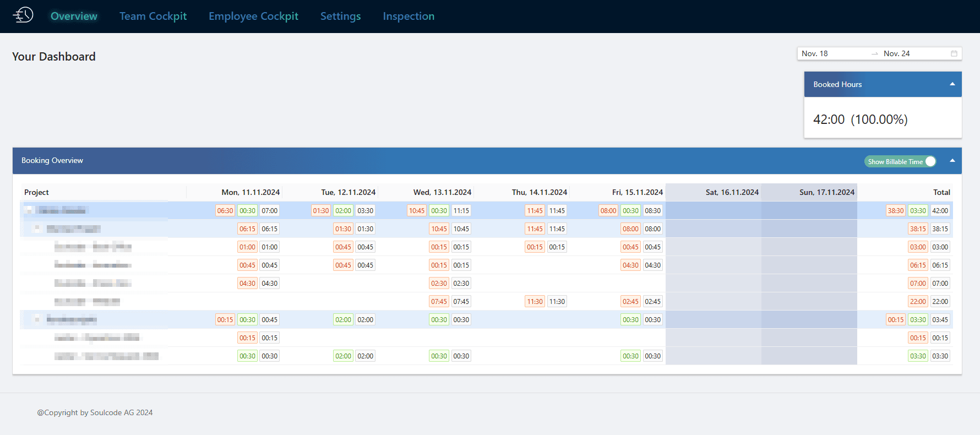Screen dimensions: 980x435
Task: Click the 11:15 cell in Wednesday column
Action: coord(461,210)
